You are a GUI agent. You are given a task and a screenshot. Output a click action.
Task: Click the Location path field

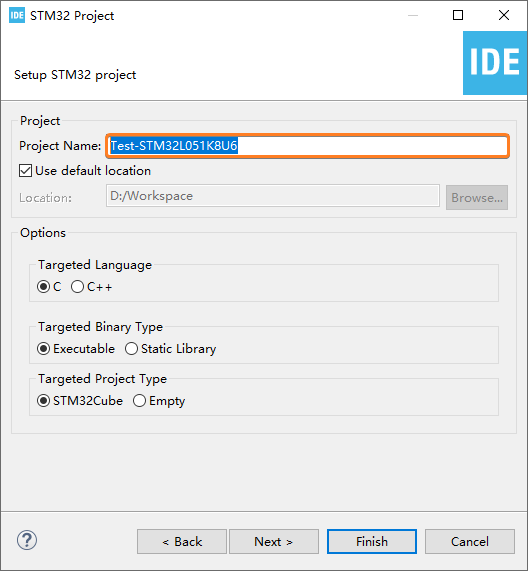pyautogui.click(x=273, y=196)
